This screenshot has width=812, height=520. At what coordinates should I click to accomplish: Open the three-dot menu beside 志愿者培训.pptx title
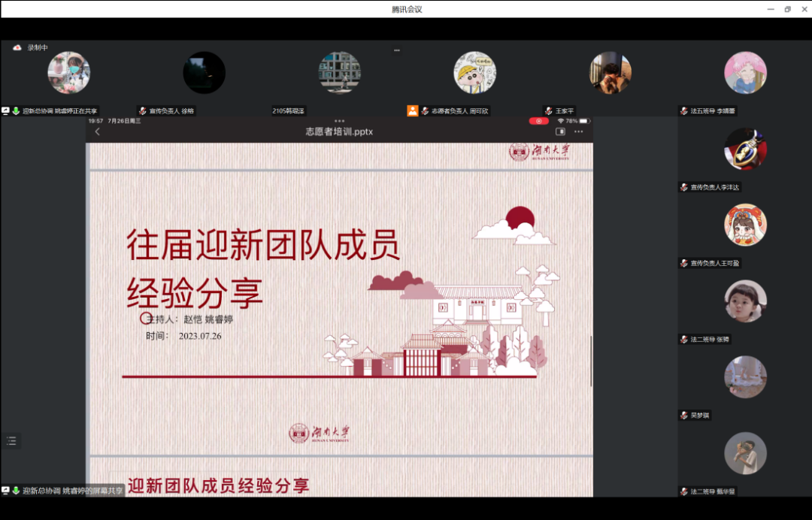pos(578,132)
